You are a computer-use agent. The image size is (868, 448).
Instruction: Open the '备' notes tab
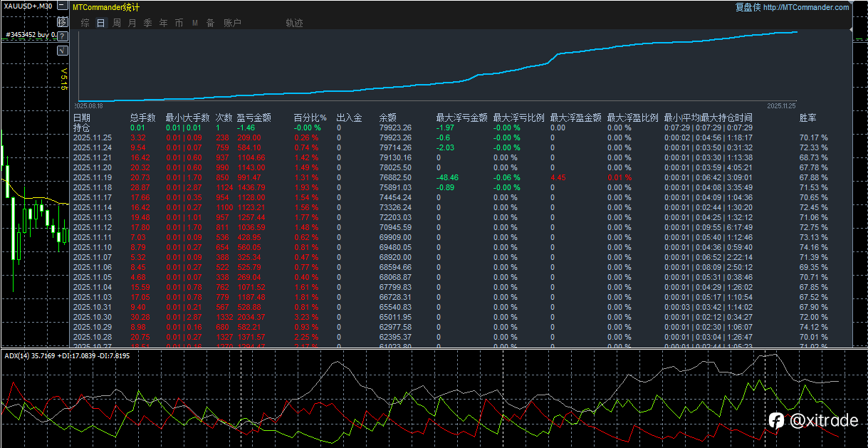210,23
